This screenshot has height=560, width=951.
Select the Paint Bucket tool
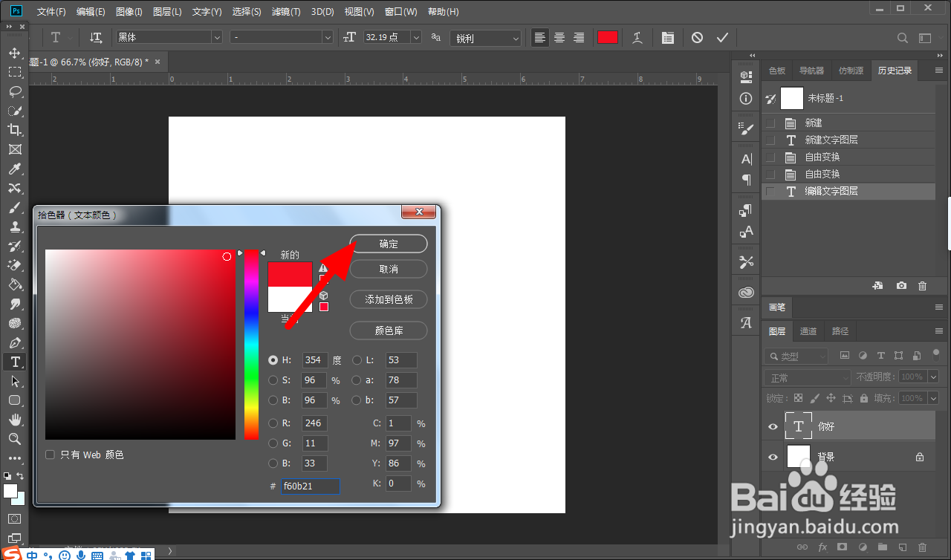pyautogui.click(x=14, y=284)
